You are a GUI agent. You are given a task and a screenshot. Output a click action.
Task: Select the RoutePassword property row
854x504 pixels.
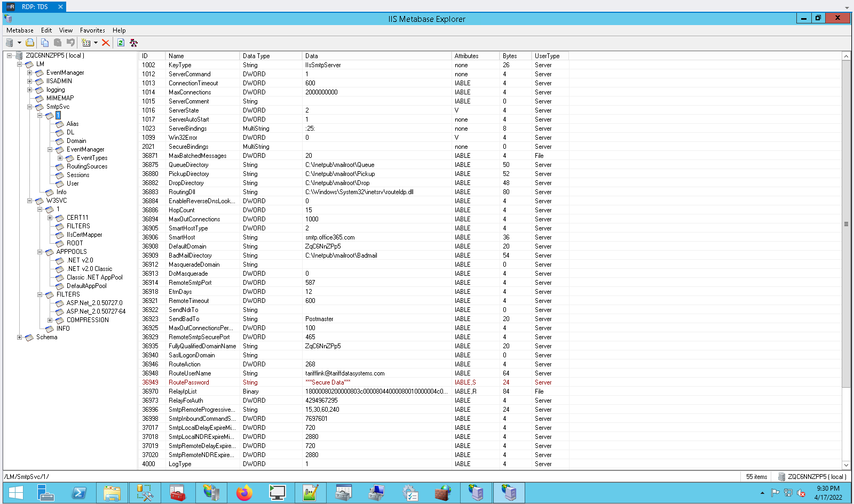pos(354,382)
